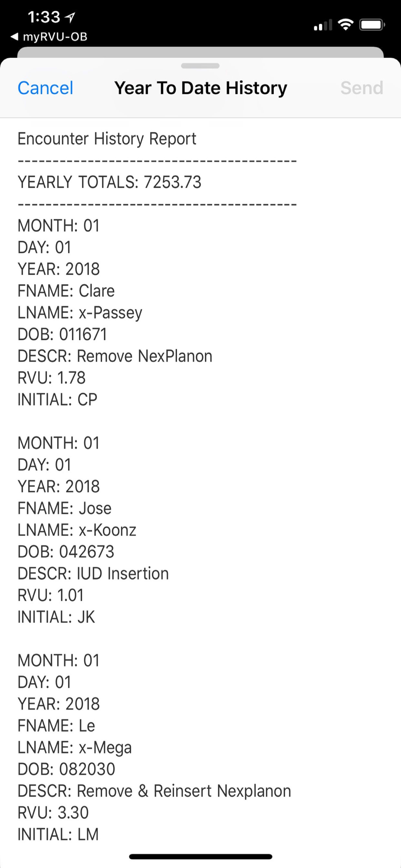Tap the Year To Date History title

point(200,88)
